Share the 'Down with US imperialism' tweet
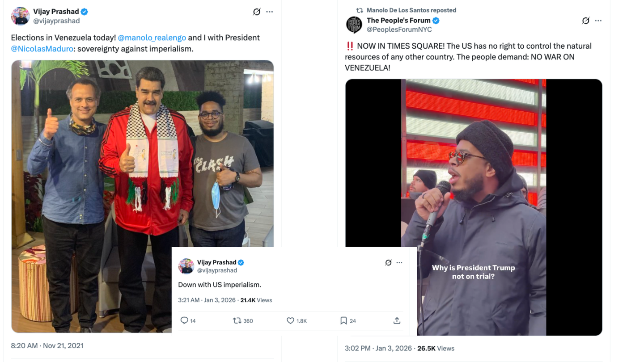Viewport: 644px width, 362px height. click(397, 320)
